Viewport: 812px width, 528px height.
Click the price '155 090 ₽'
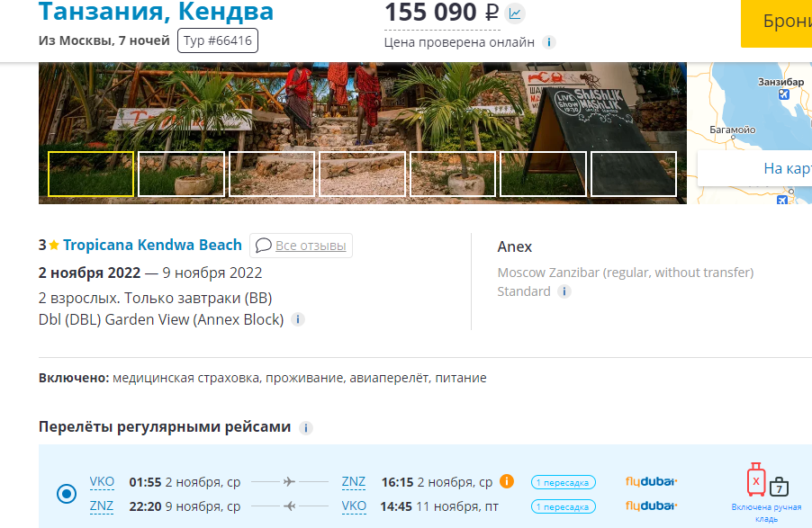click(442, 13)
